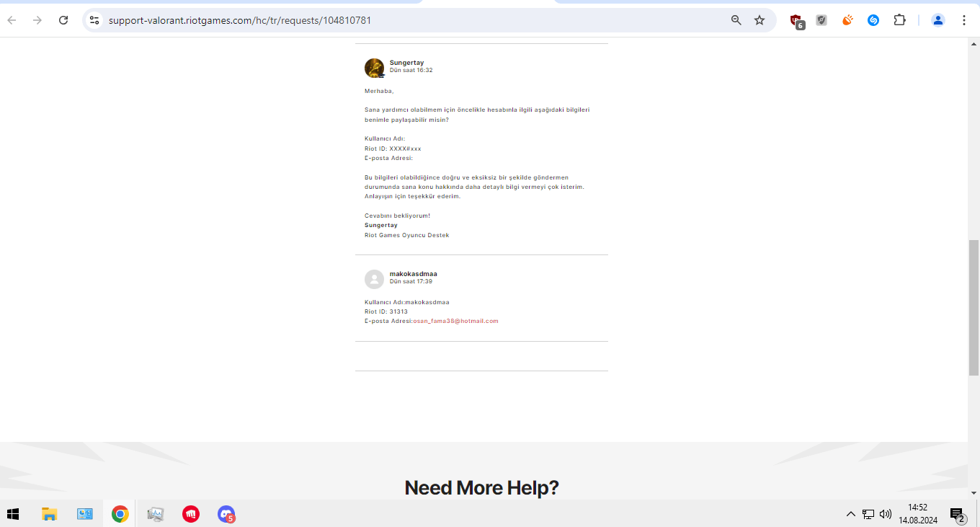Screen dimensions: 980x527
Task: View site information icon in address bar
Action: pyautogui.click(x=94, y=20)
